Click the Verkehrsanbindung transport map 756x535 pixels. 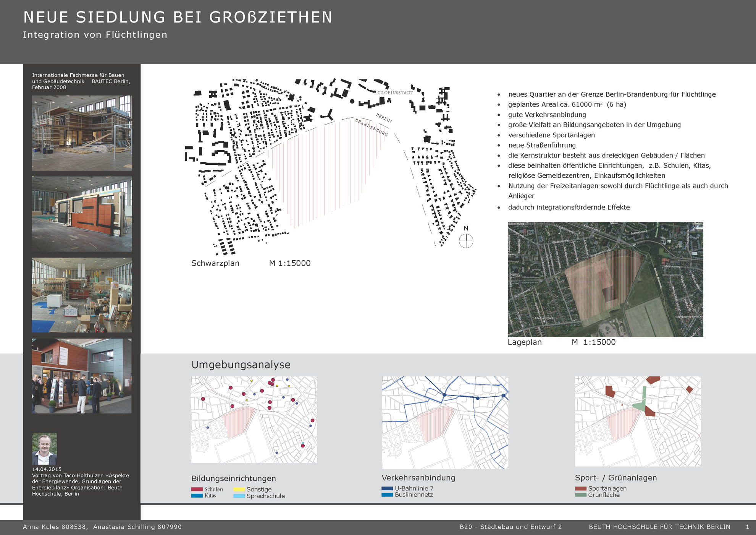(445, 422)
